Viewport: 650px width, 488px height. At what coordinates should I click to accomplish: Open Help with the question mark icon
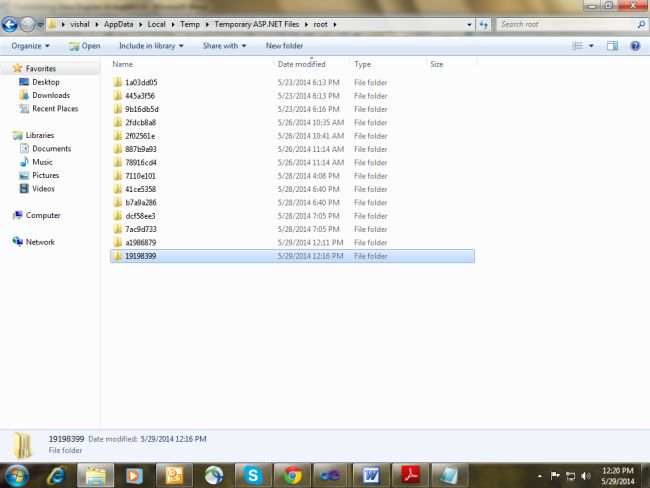(635, 46)
